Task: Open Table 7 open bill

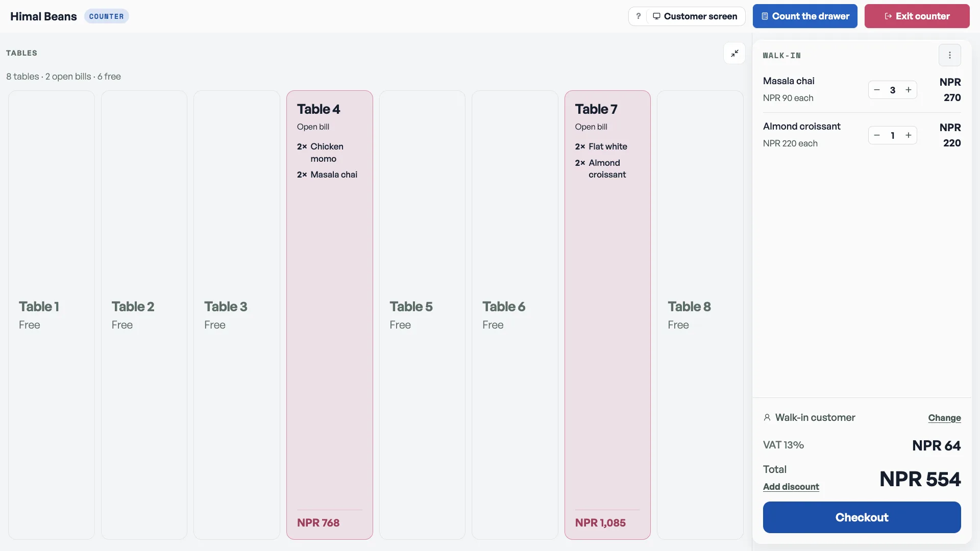Action: 607,315
